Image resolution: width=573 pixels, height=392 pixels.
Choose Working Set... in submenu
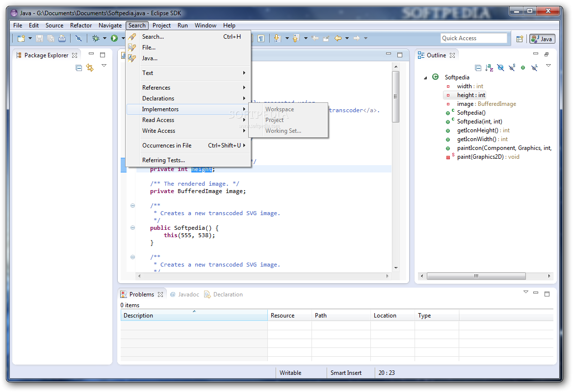[x=288, y=131]
